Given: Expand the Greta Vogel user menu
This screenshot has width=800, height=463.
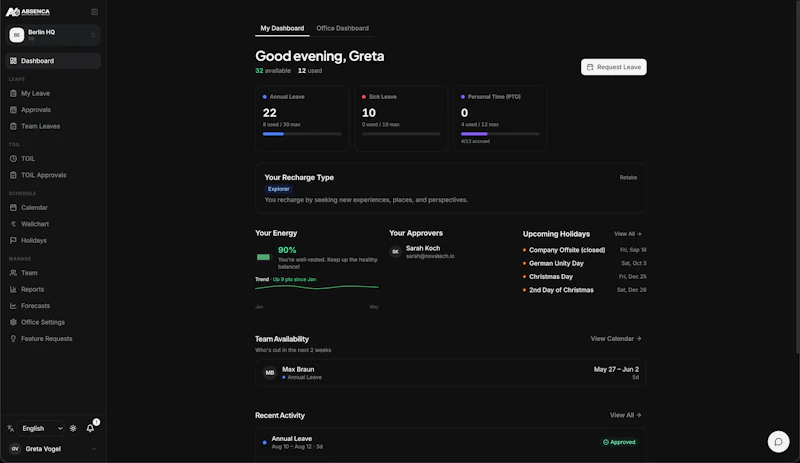Looking at the screenshot, I should pos(53,449).
